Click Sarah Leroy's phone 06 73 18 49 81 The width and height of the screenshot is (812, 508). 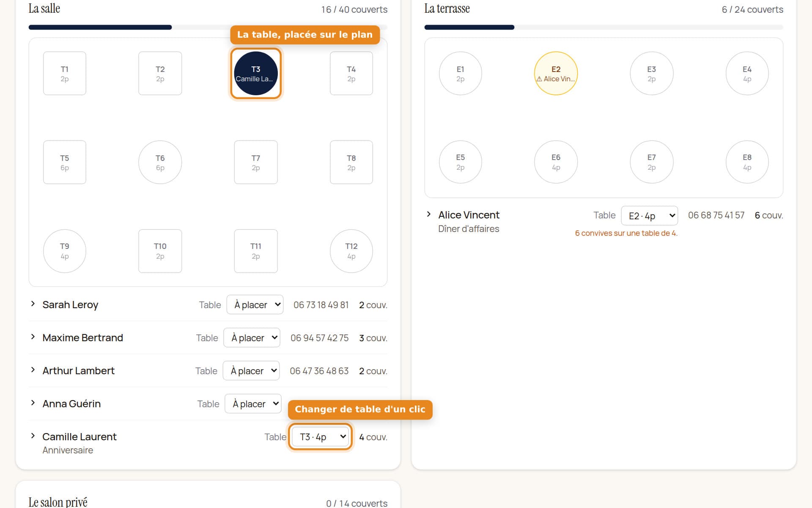click(x=321, y=305)
